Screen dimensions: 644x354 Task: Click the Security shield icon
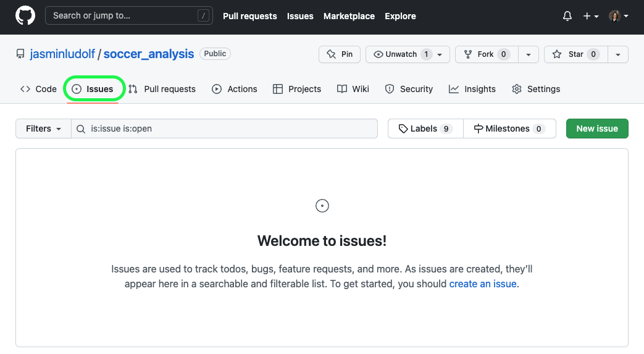coord(390,89)
